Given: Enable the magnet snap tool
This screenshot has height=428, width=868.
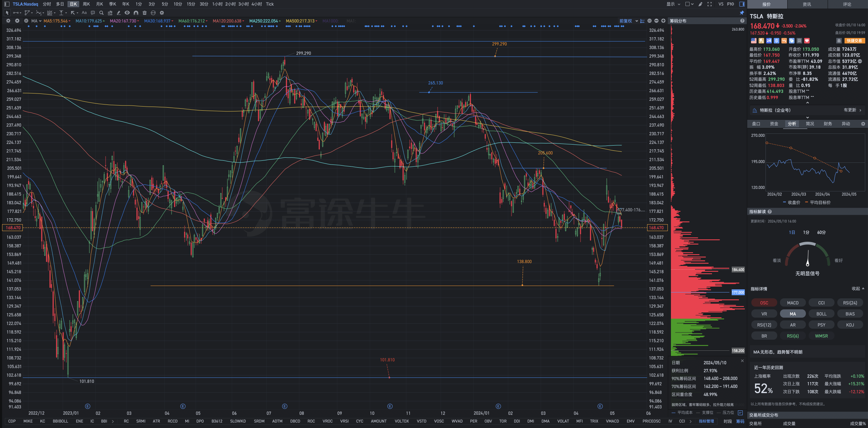Looking at the screenshot, I should pos(136,13).
